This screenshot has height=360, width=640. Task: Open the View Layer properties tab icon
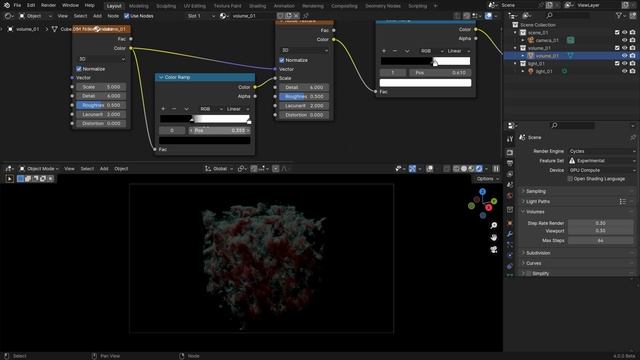[510, 174]
